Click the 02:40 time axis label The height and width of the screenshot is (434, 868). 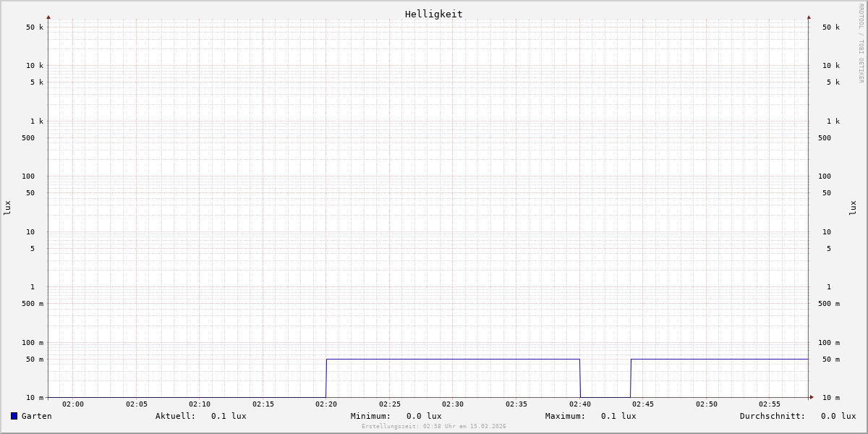click(580, 404)
